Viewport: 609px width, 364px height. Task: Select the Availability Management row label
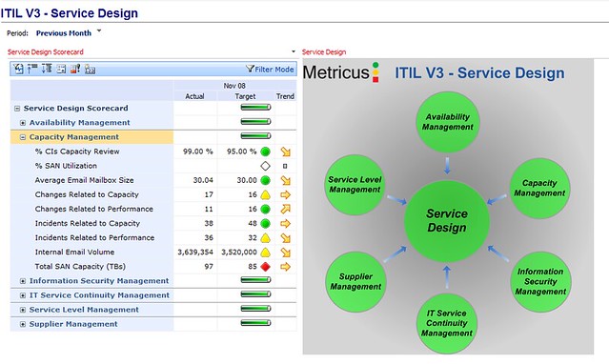pos(80,123)
